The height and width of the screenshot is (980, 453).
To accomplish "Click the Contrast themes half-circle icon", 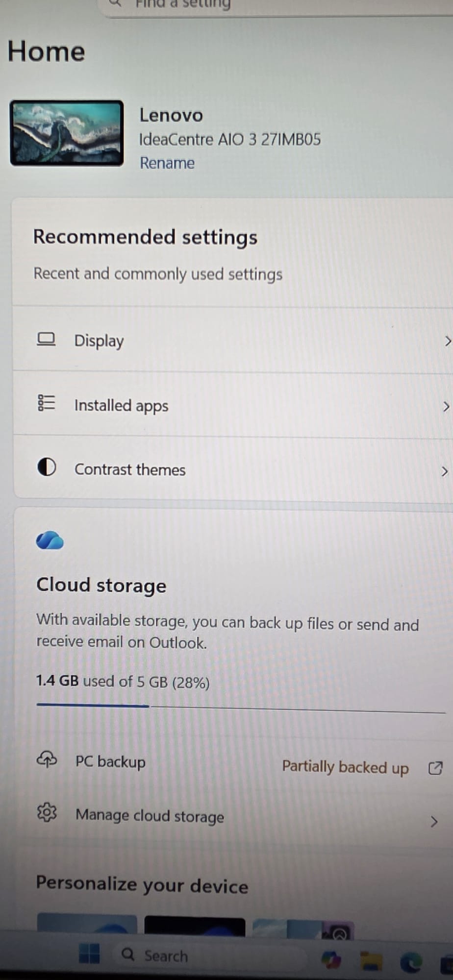I will [x=47, y=467].
